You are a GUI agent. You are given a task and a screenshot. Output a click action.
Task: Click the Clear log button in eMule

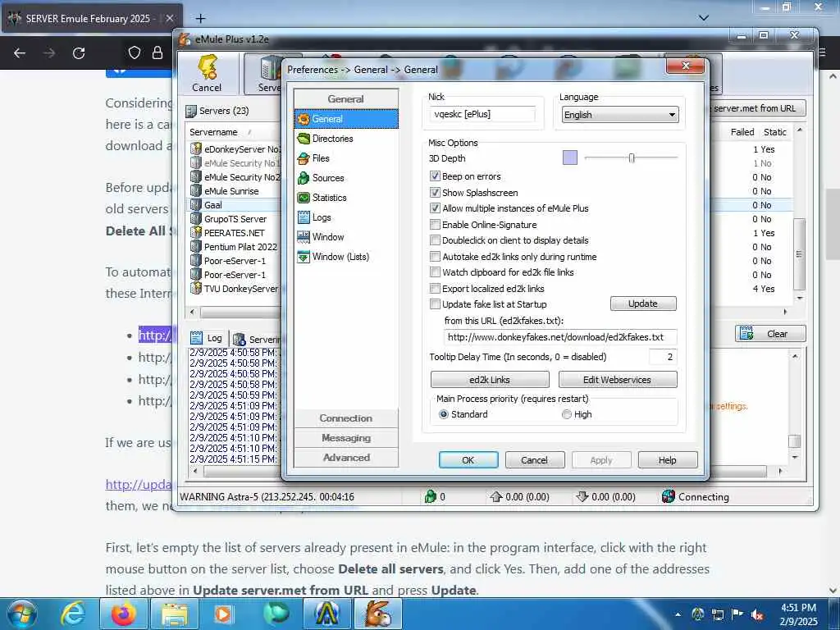click(x=770, y=334)
